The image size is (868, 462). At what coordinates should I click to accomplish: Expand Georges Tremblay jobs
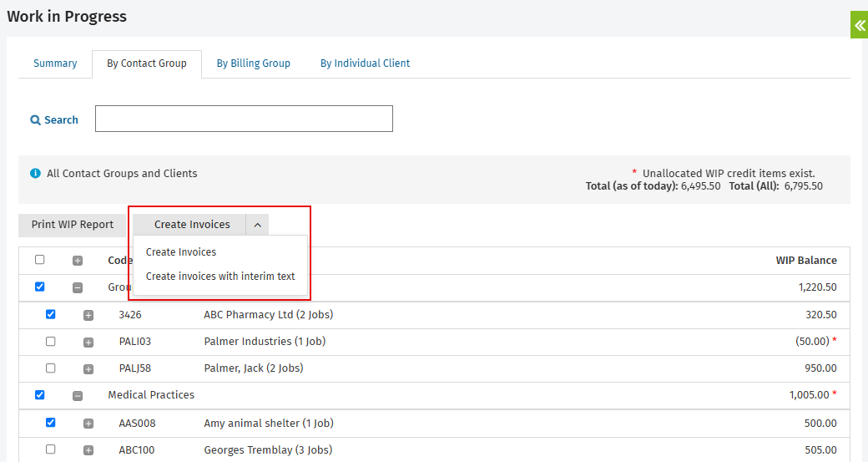click(x=88, y=450)
